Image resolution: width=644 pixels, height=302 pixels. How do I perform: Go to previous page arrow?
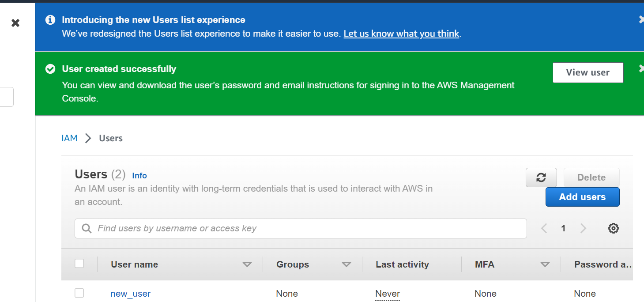click(x=544, y=228)
